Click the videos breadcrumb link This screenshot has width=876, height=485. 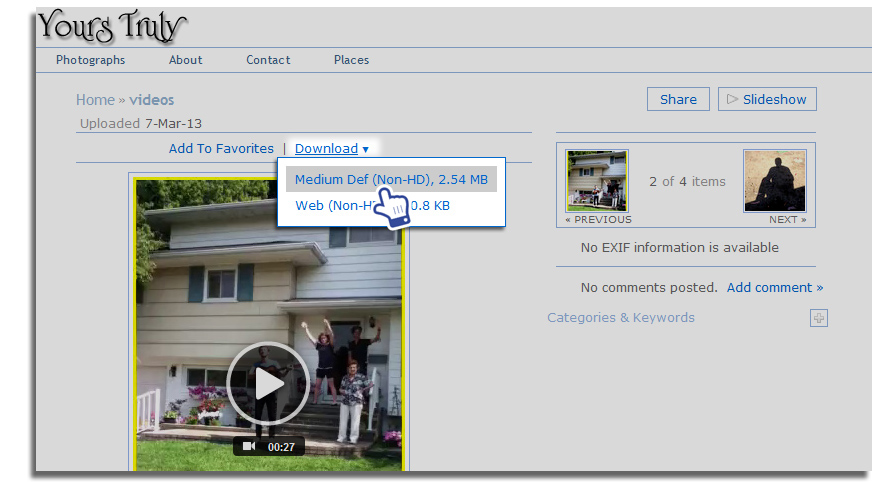(152, 100)
